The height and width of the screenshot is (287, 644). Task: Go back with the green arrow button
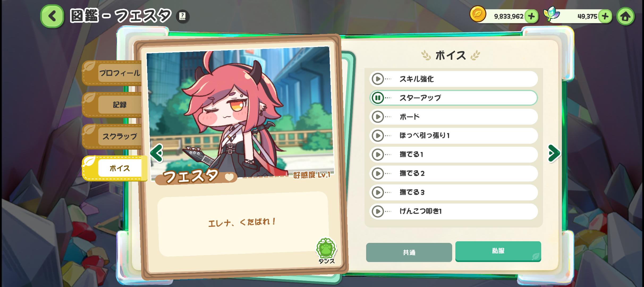52,16
